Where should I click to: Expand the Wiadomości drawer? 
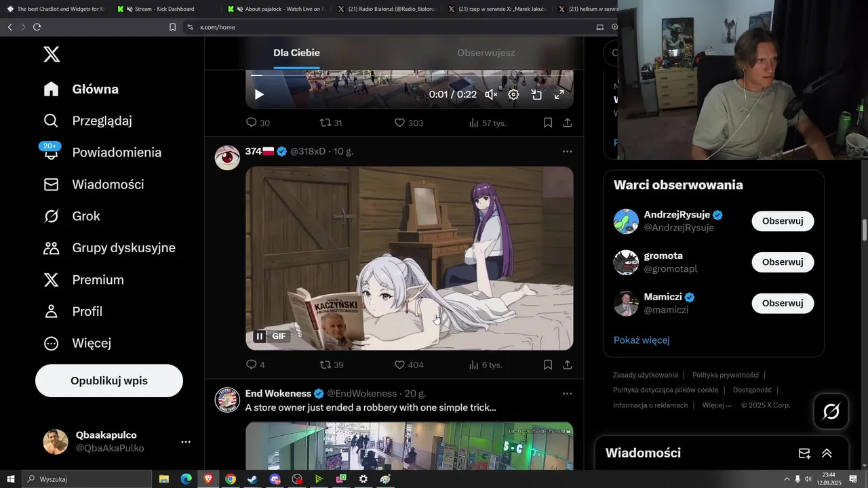click(x=827, y=453)
